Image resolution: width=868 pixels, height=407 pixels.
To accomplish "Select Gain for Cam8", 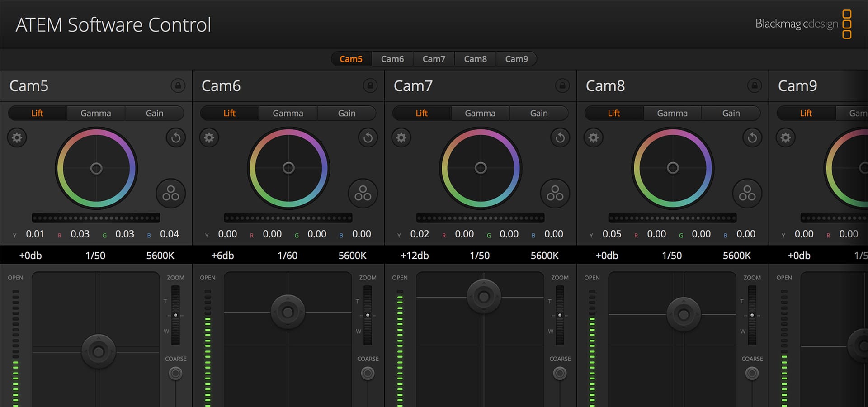I will (x=731, y=113).
